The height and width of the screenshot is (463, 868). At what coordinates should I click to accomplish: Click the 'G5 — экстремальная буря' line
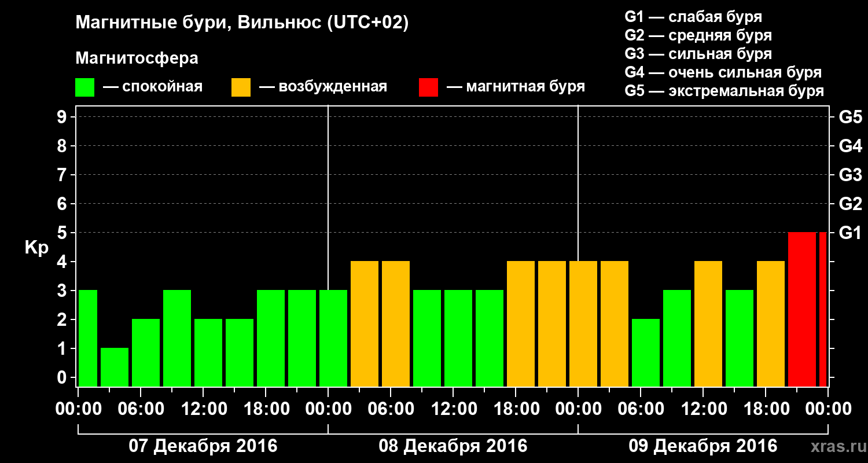pos(724,91)
